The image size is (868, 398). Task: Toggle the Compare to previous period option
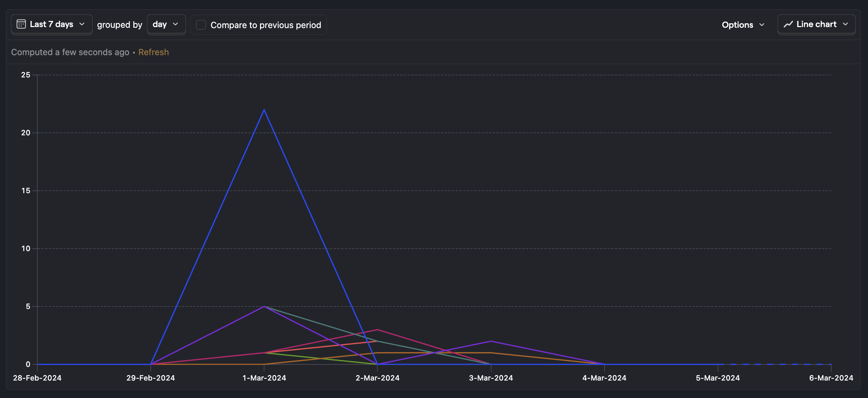point(201,24)
